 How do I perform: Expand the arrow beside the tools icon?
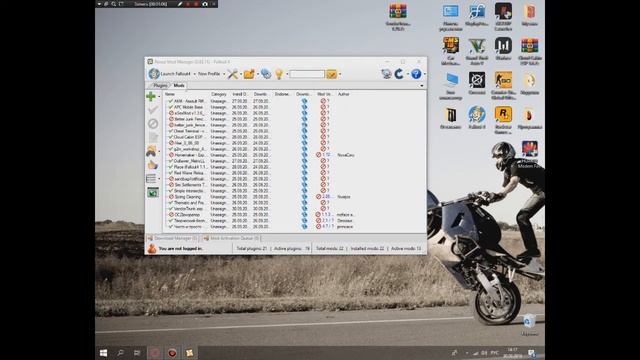[x=240, y=74]
